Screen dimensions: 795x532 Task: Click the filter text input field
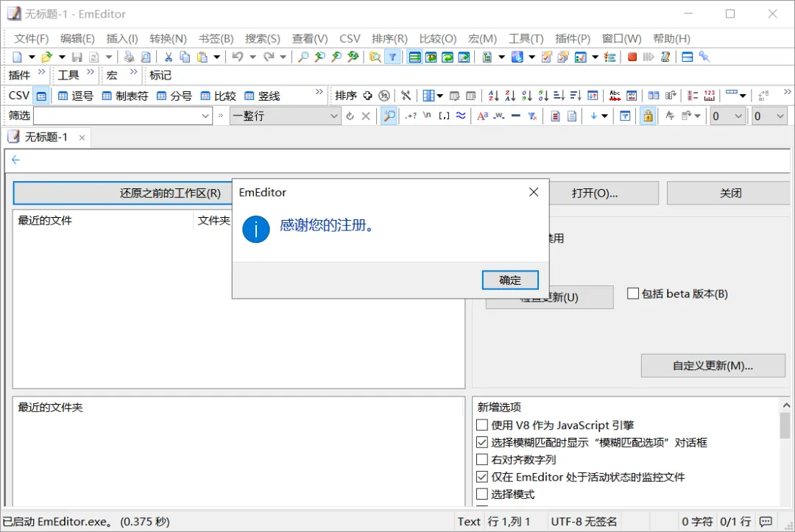(x=116, y=116)
